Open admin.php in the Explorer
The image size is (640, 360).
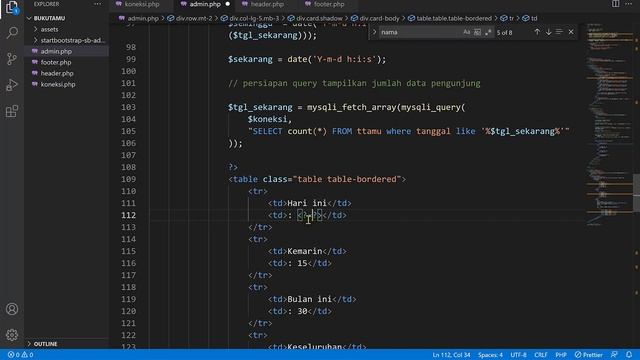pyautogui.click(x=56, y=51)
